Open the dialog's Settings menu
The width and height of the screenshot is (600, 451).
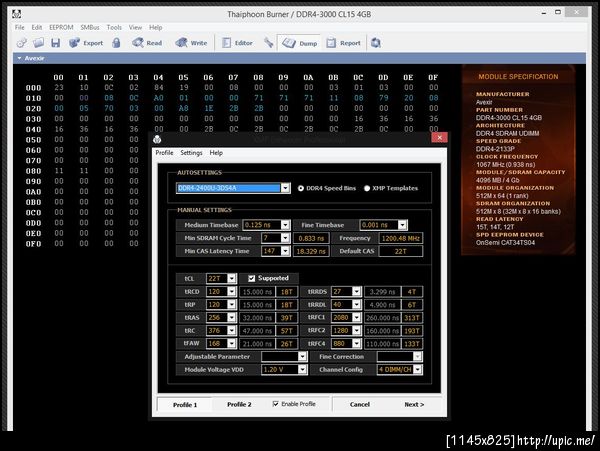pos(191,153)
